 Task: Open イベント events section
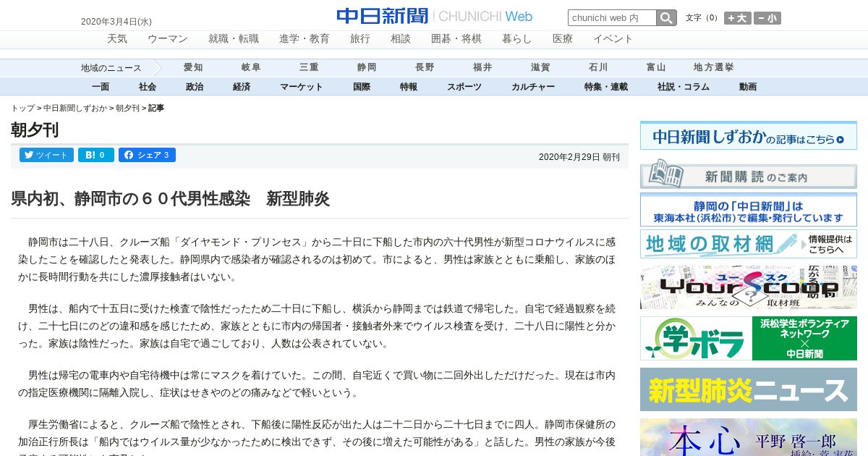[613, 39]
